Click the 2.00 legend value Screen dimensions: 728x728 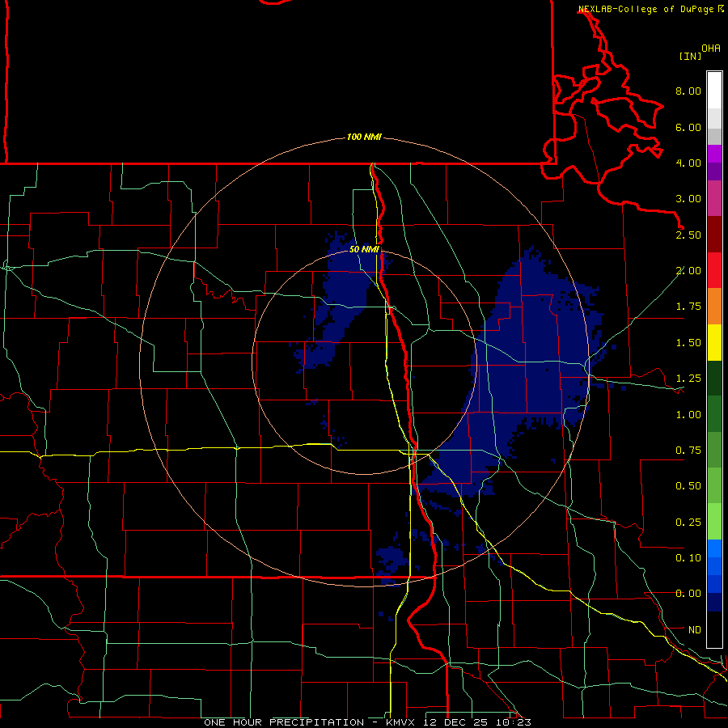688,271
